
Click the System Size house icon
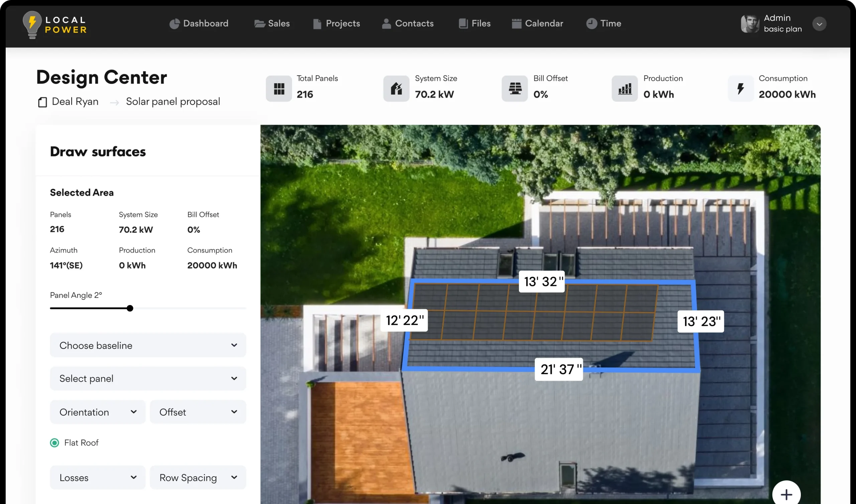(x=396, y=89)
